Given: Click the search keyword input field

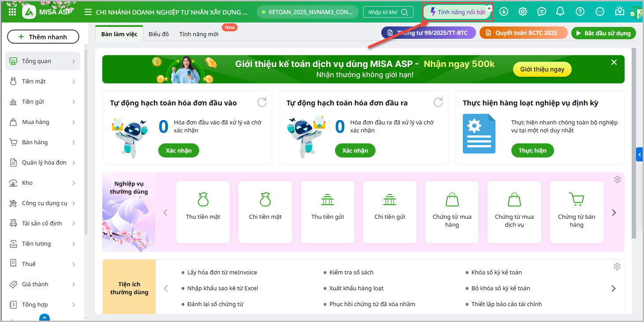Looking at the screenshot, I should pos(383,12).
